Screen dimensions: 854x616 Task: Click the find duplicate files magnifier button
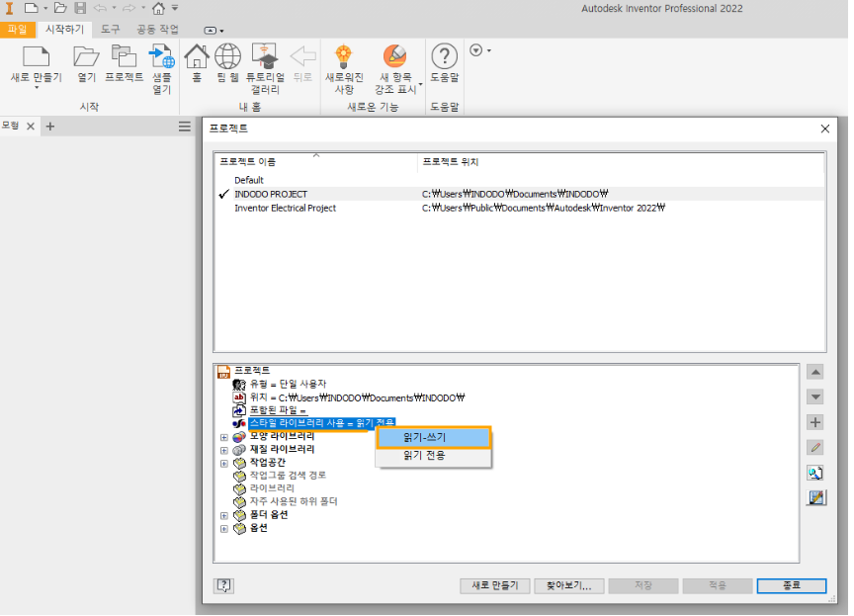(815, 473)
